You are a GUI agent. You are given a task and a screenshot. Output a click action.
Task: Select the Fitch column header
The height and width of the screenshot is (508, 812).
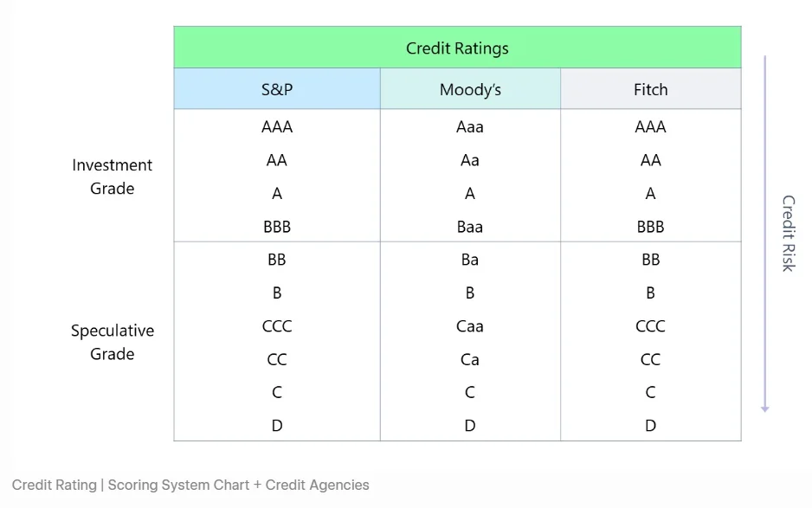[650, 89]
